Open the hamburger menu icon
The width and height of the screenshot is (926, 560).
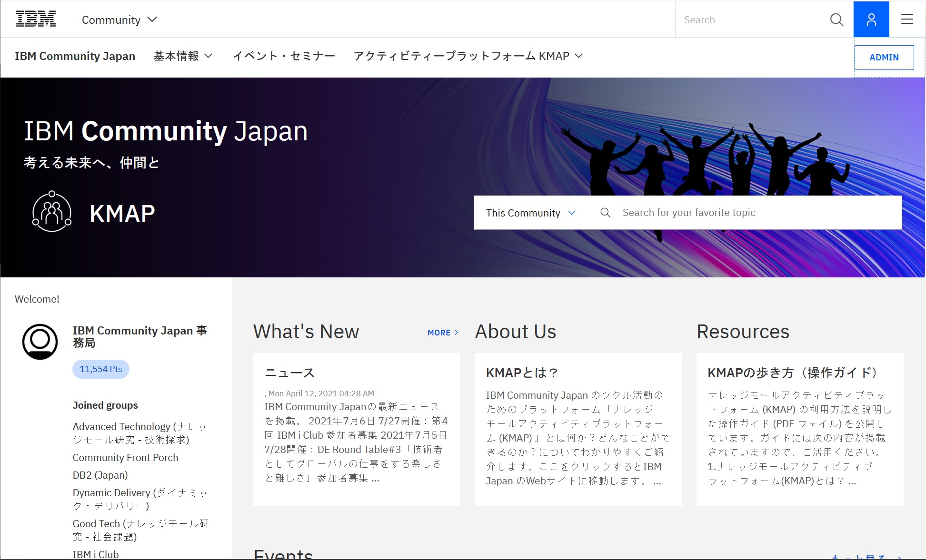coord(907,20)
